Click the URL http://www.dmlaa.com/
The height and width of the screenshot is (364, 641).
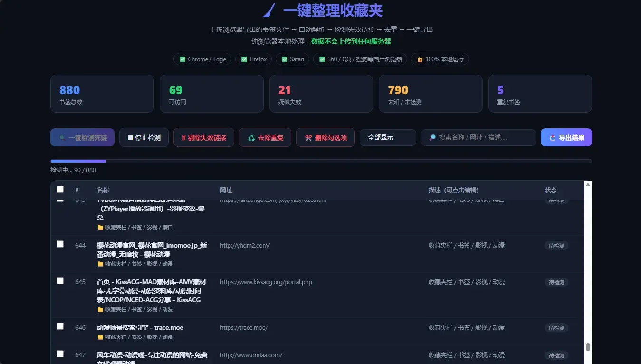click(x=251, y=355)
